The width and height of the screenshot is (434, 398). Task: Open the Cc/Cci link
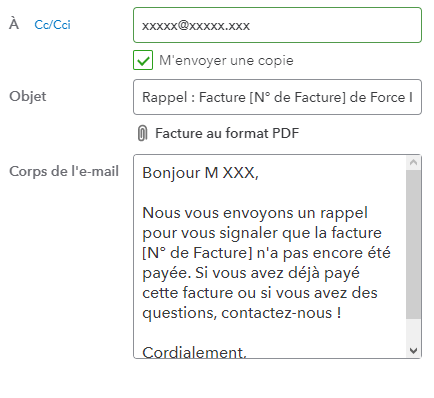(52, 25)
